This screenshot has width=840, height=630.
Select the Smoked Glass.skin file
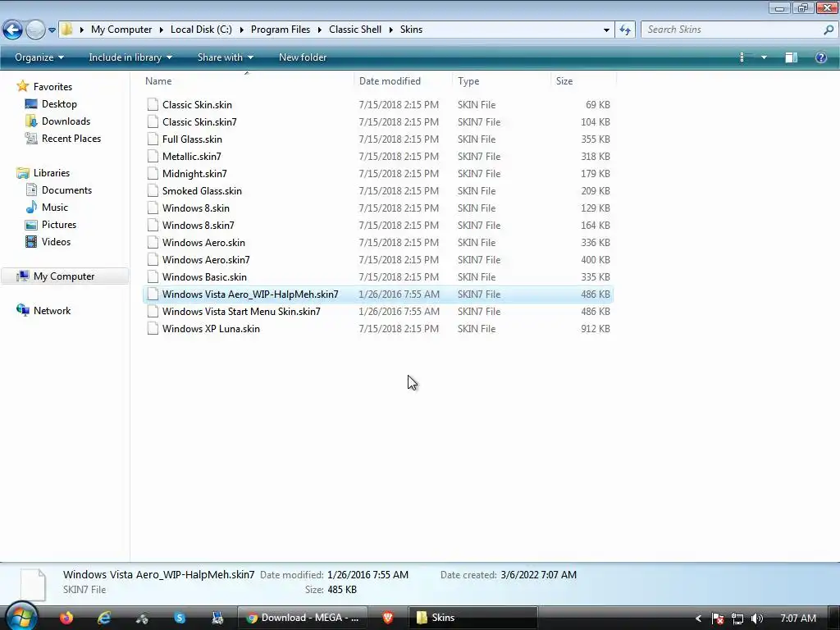377,190
